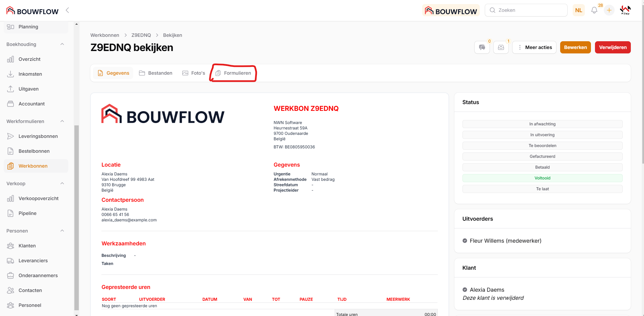Screen dimensions: 644x316
Task: Open the comments speech bubble icon
Action: pos(482,47)
